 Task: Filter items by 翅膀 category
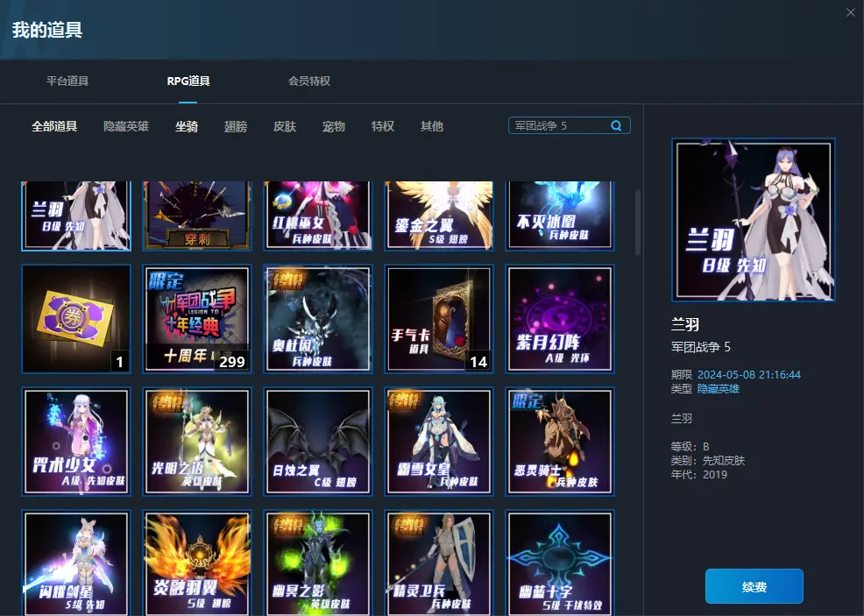(x=236, y=127)
